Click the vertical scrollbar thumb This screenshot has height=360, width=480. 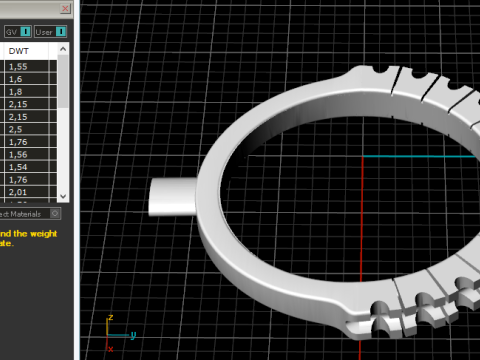click(x=63, y=82)
